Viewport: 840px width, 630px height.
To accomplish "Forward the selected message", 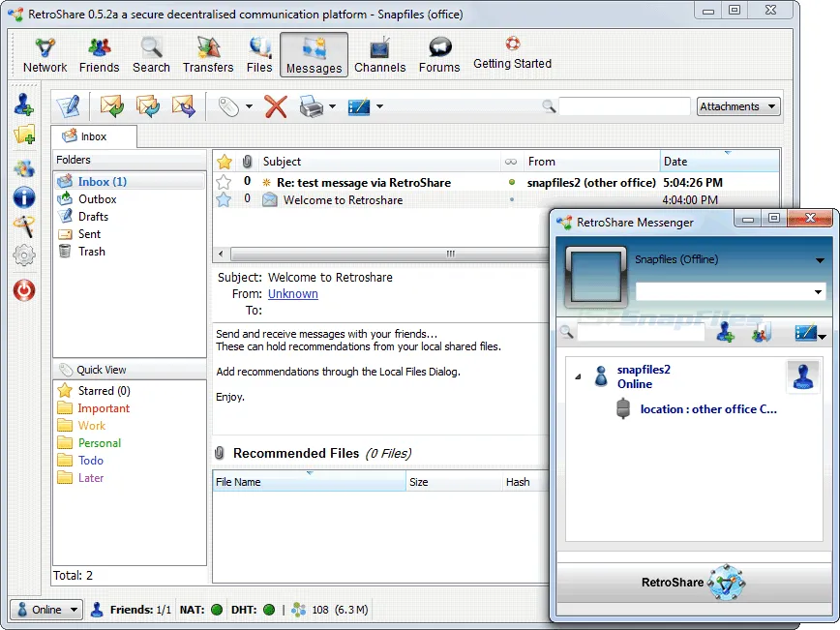I will [183, 106].
